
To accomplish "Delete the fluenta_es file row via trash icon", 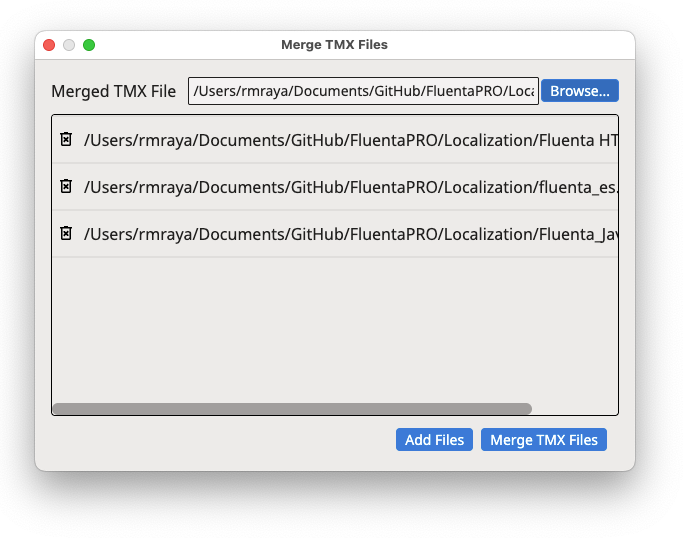I will pyautogui.click(x=66, y=186).
